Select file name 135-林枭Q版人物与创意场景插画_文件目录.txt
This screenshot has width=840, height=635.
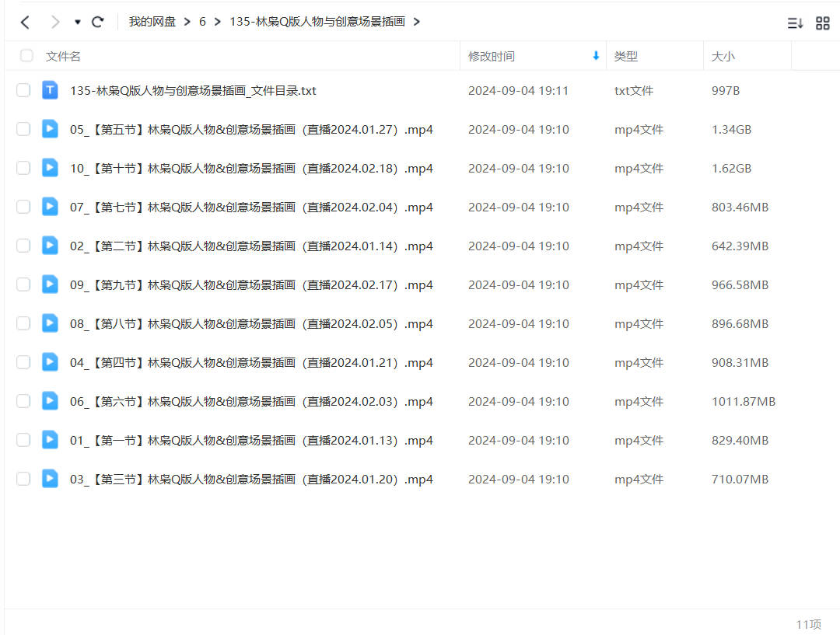point(193,90)
